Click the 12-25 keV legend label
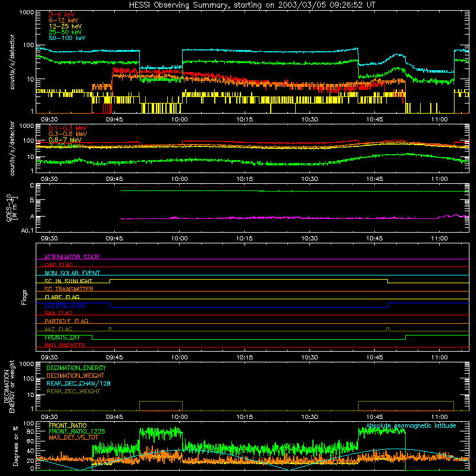This screenshot has height=476, width=476. [65, 26]
